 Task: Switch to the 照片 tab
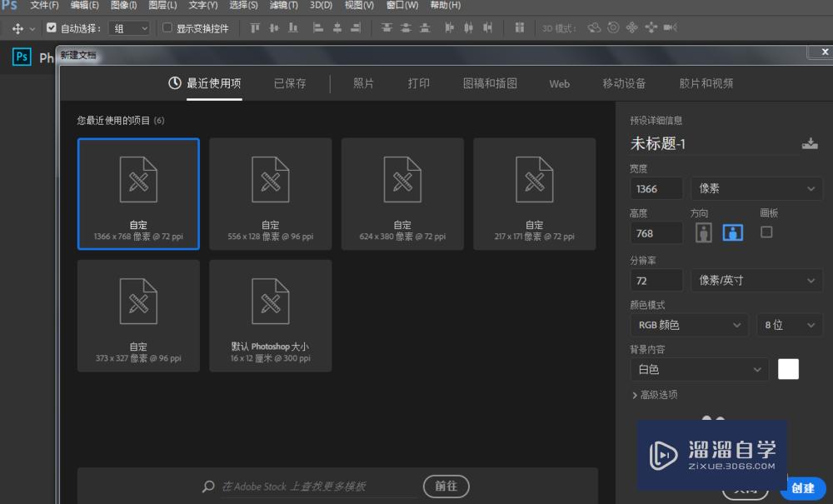pyautogui.click(x=363, y=83)
